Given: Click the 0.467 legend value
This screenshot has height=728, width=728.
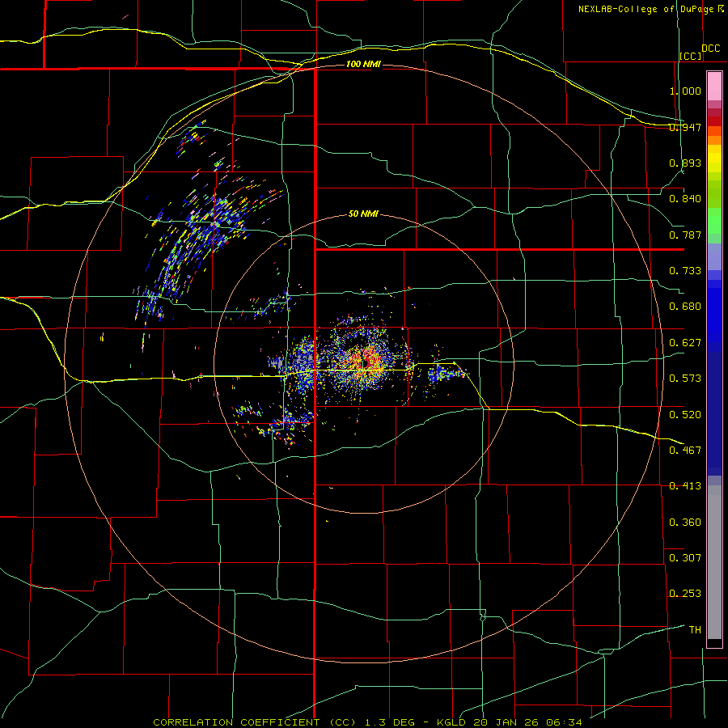Looking at the screenshot, I should point(685,450).
